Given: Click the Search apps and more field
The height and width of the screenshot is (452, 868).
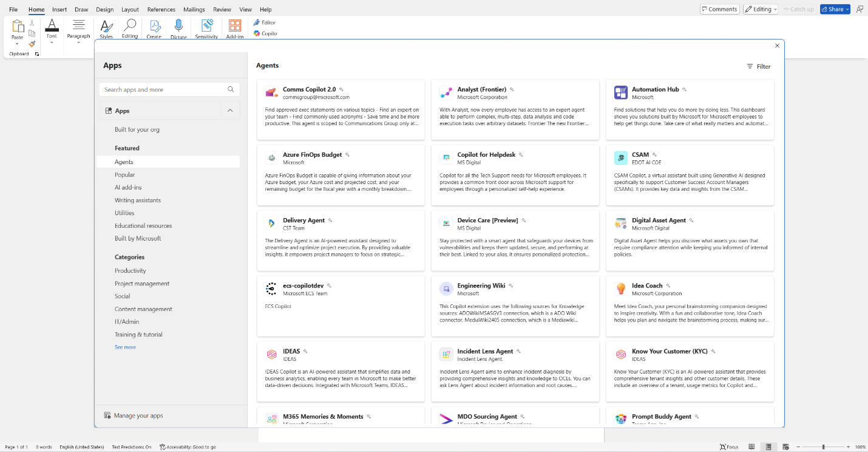Looking at the screenshot, I should [169, 89].
